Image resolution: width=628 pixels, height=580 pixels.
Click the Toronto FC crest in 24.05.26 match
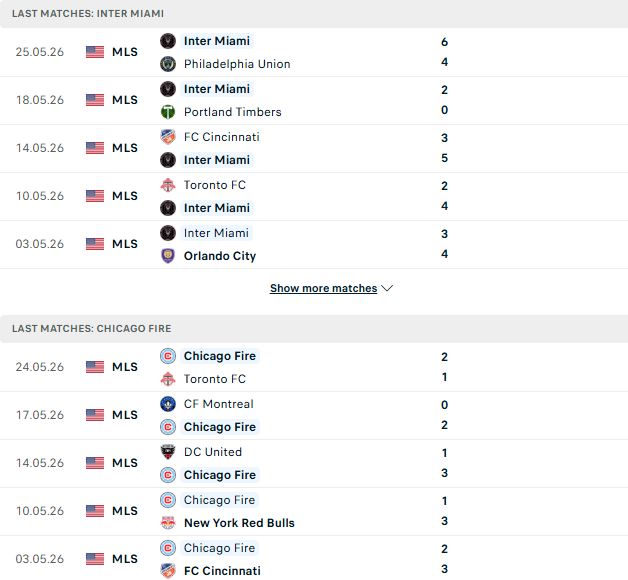coord(168,379)
